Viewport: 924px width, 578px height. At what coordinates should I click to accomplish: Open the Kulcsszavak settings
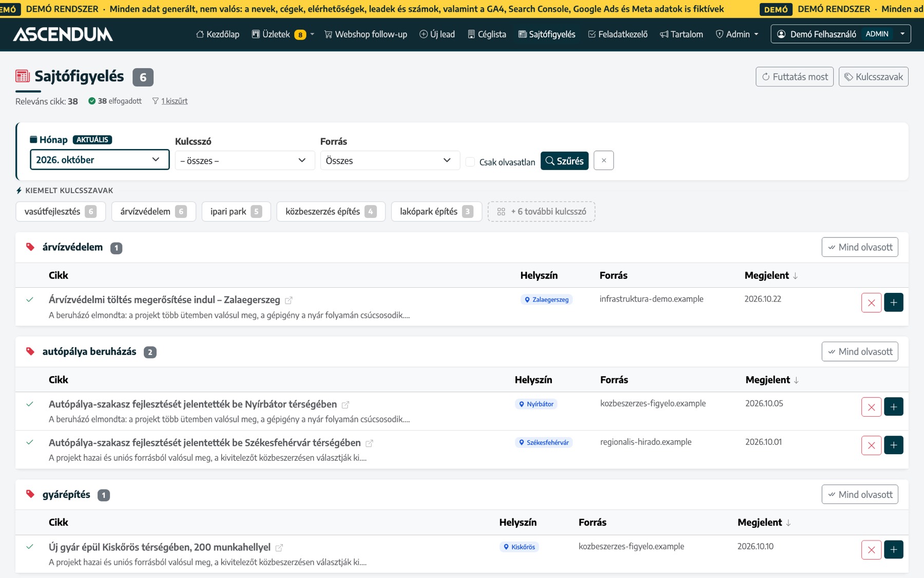click(x=873, y=77)
